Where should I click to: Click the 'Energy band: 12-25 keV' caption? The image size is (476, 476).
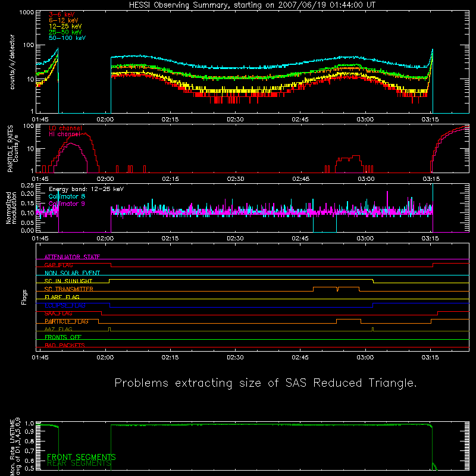[x=86, y=189]
